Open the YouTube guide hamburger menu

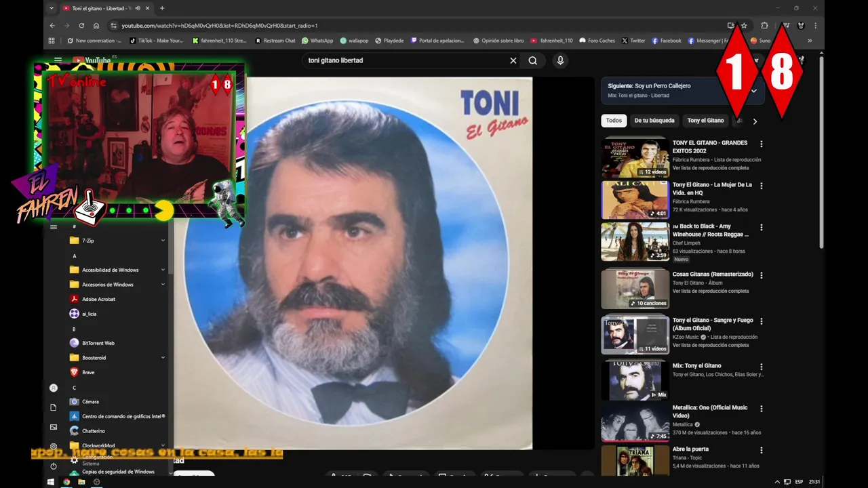tap(58, 60)
